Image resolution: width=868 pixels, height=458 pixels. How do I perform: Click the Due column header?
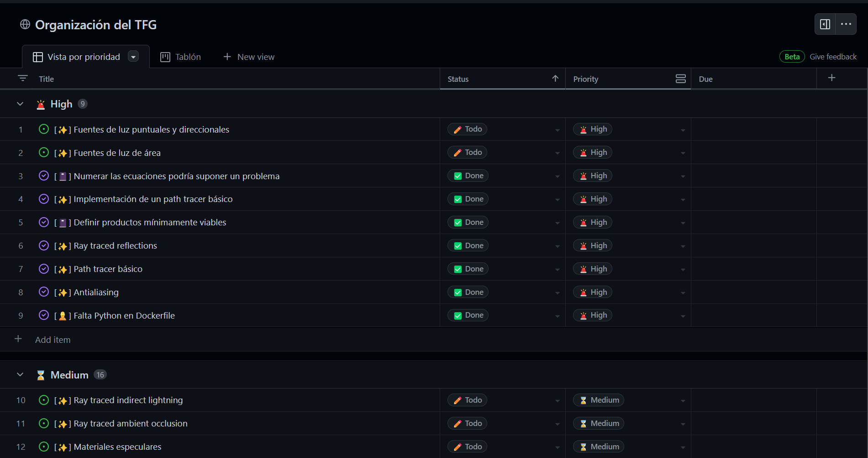pos(705,79)
